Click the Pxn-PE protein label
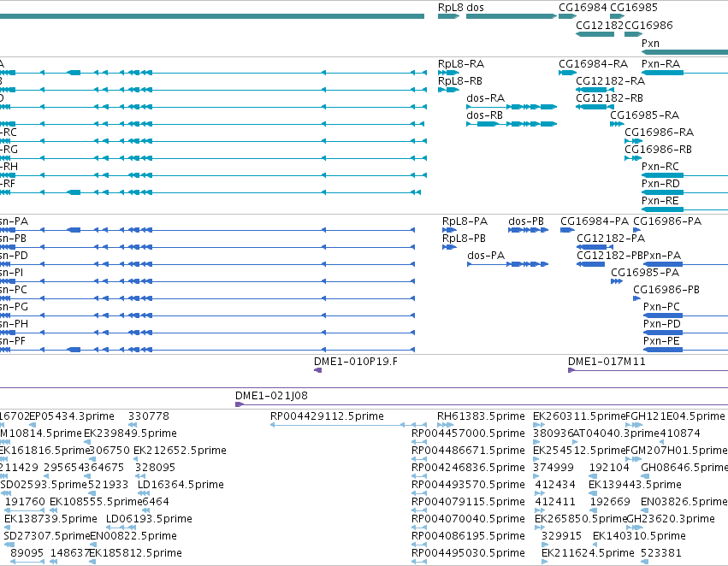The height and width of the screenshot is (566, 728). click(661, 341)
